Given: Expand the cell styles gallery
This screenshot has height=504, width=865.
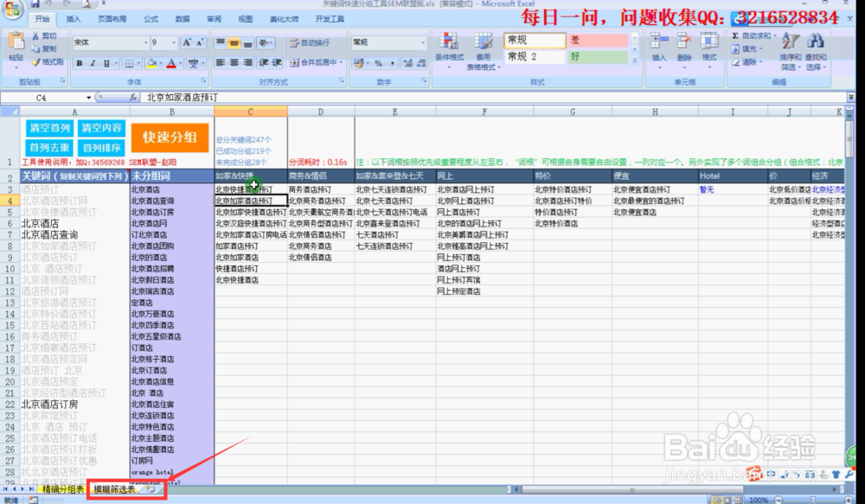Looking at the screenshot, I should [x=634, y=61].
